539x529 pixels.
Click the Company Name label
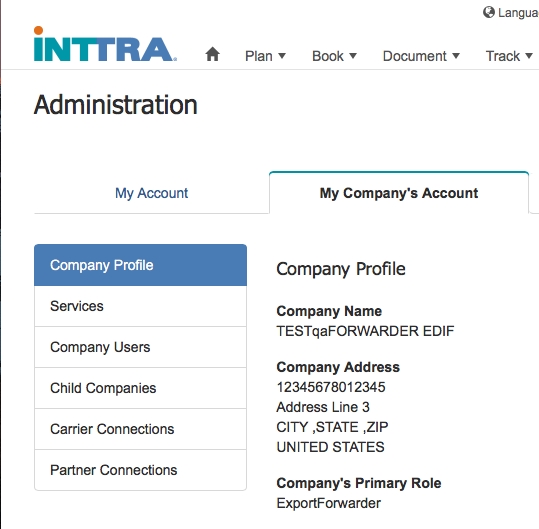[329, 311]
